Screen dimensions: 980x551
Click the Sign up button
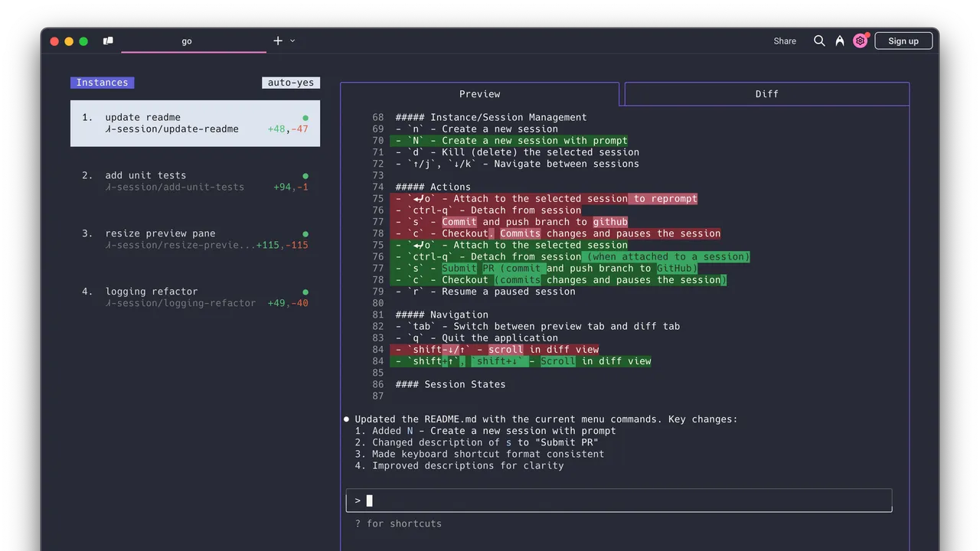(x=903, y=41)
